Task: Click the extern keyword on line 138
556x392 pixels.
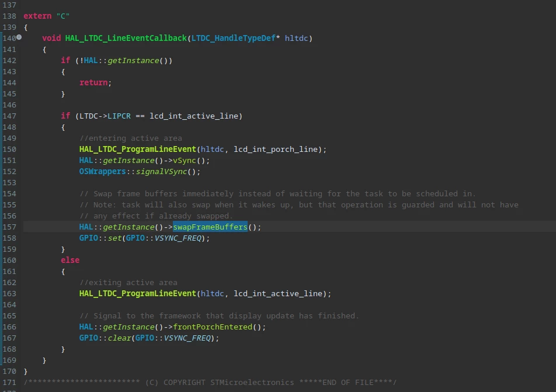Action: (x=37, y=16)
